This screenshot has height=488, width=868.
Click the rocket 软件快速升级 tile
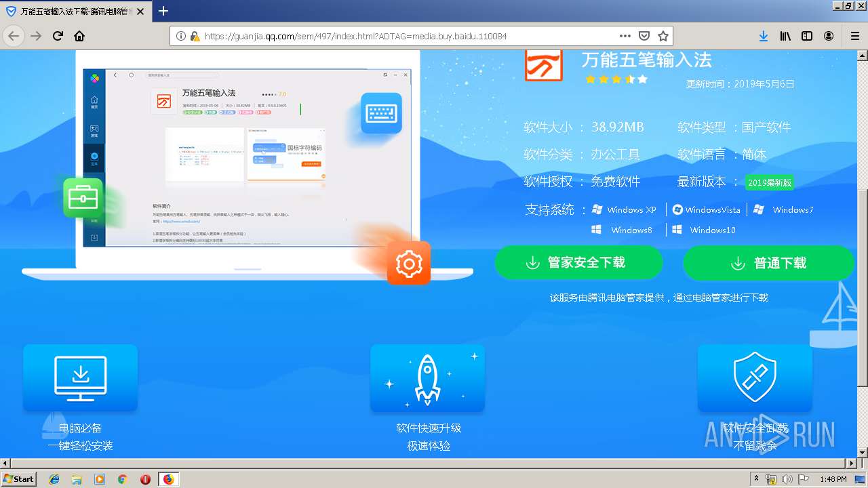coord(427,378)
